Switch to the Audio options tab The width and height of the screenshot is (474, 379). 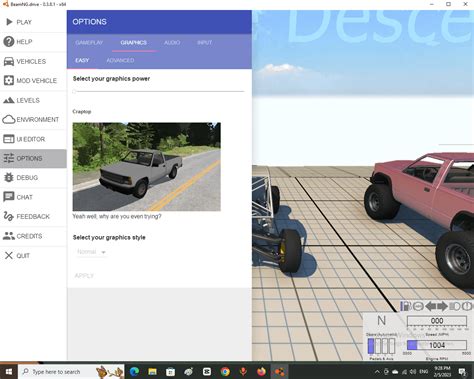click(172, 43)
